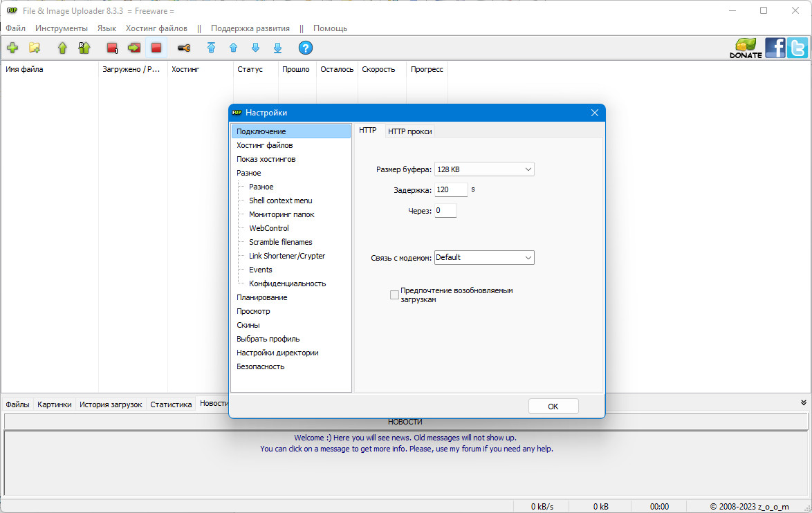Collapse bottom panel with double chevron
This screenshot has width=812, height=513.
click(803, 402)
